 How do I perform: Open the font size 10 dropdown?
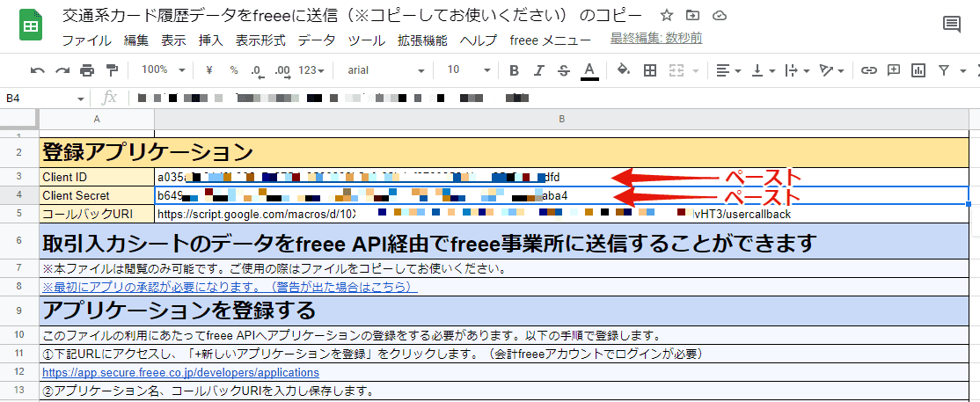coord(469,70)
